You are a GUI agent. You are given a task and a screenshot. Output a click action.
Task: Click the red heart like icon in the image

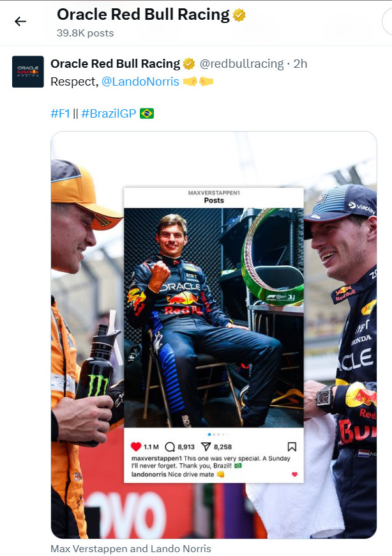(135, 447)
